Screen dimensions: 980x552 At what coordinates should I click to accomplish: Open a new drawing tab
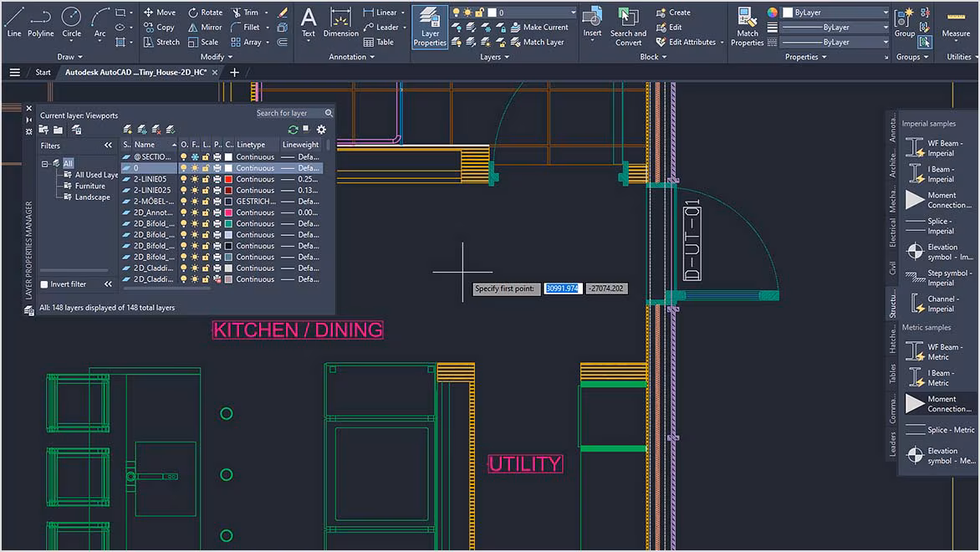pyautogui.click(x=234, y=73)
